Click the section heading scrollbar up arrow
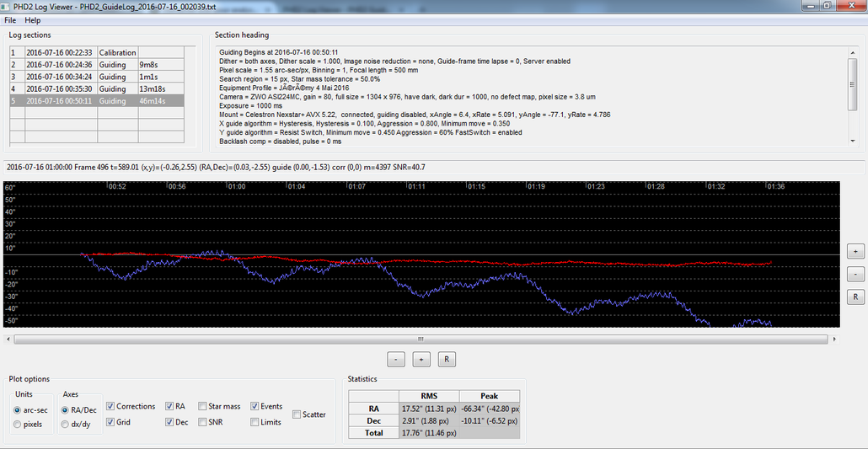Screen dimensions: 868x449 coord(853,51)
